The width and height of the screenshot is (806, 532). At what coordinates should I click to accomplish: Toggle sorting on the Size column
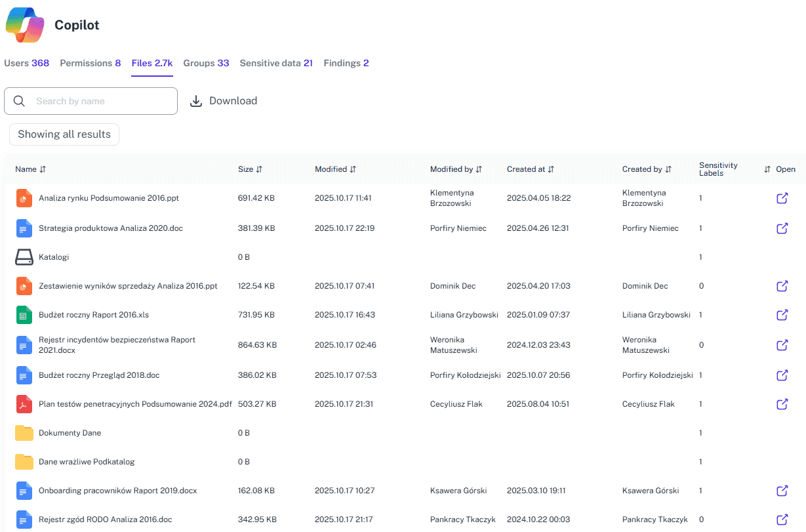[261, 169]
